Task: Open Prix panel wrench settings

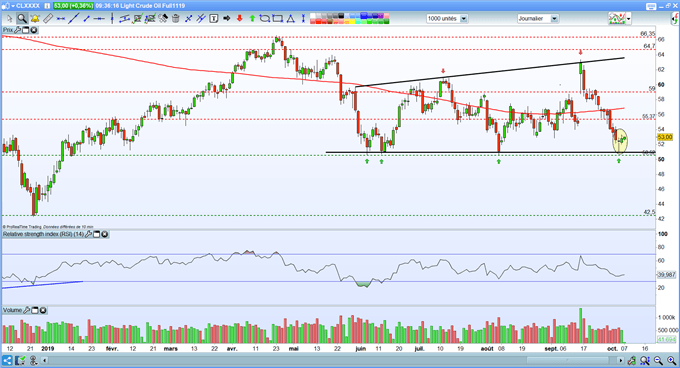Action: click(x=18, y=30)
